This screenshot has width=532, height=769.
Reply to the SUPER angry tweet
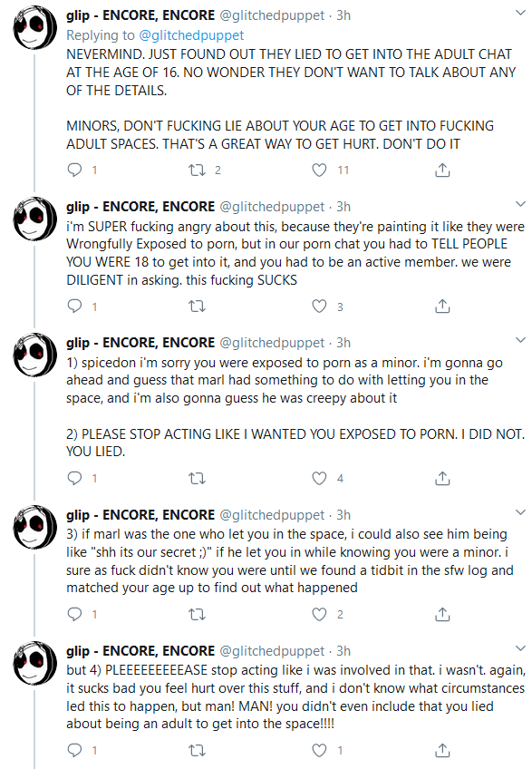74,306
